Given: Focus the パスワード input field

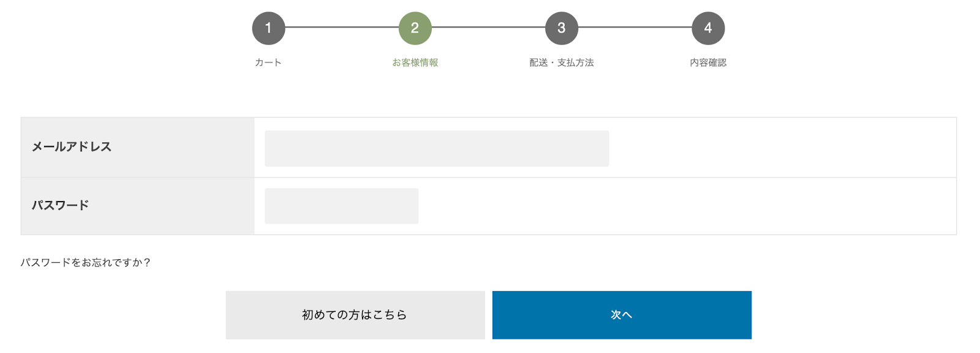Looking at the screenshot, I should click(342, 206).
